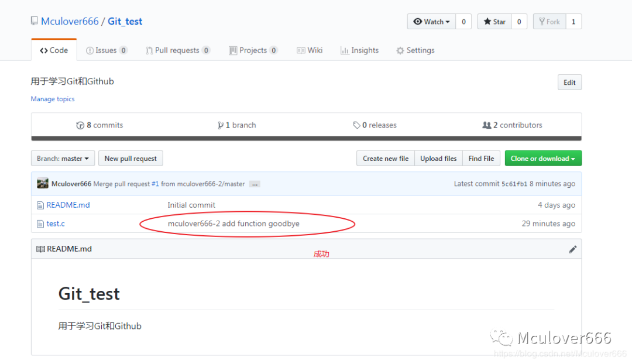Open the Mculover666 owner link
Screen dimensions: 632x364
70,22
